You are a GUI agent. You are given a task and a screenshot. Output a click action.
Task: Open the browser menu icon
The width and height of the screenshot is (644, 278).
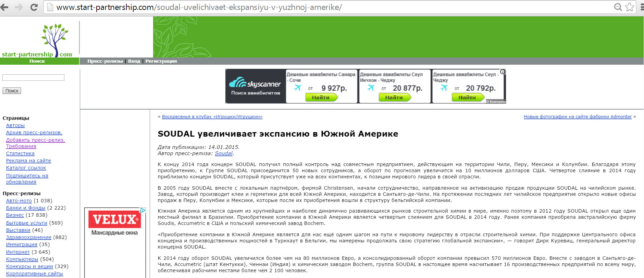tap(642, 7)
